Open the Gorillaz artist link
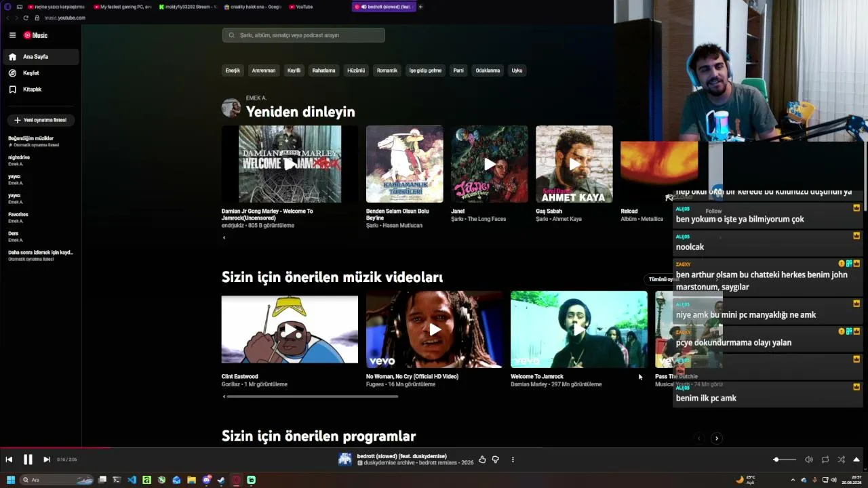 click(231, 384)
